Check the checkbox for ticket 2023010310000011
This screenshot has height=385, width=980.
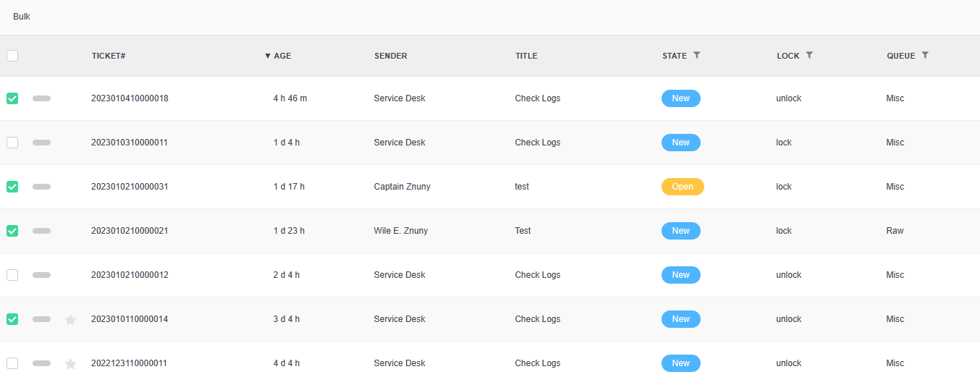coord(12,143)
